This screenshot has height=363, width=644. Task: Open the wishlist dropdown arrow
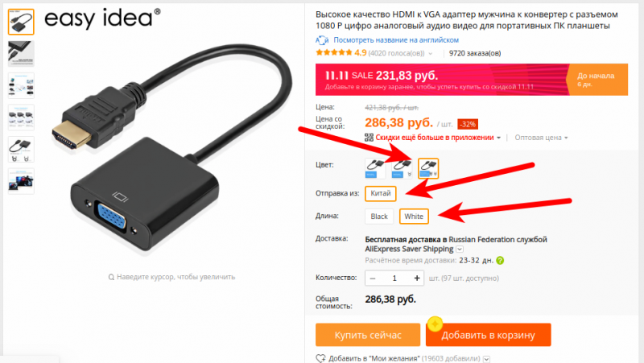486,359
